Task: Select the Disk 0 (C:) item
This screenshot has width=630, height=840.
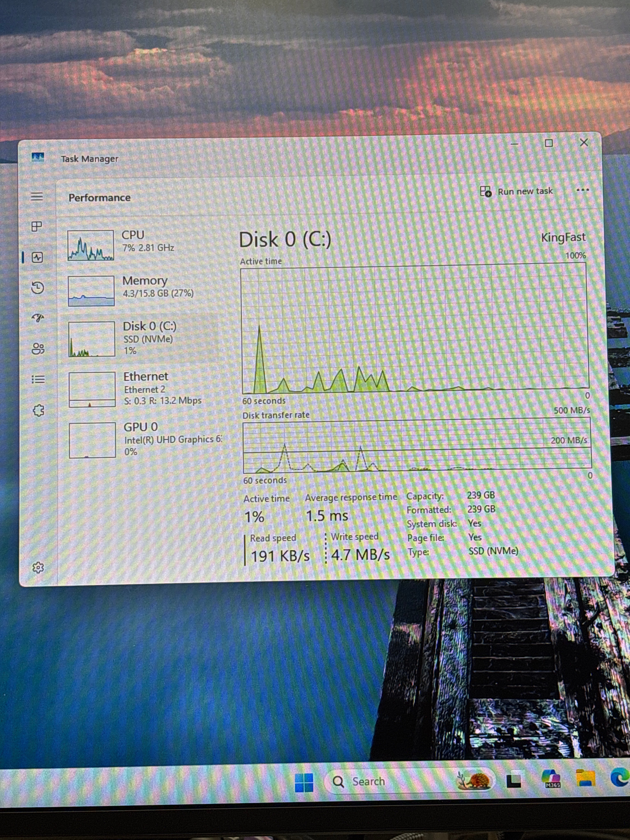Action: click(x=142, y=339)
